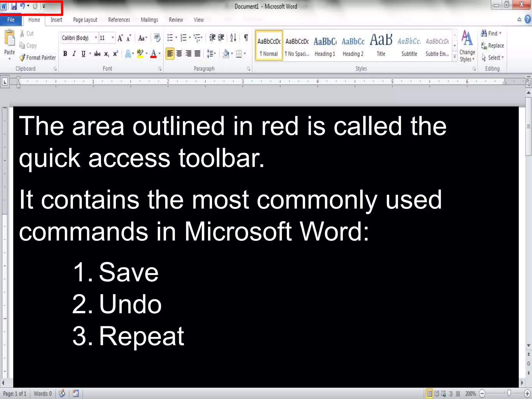The height and width of the screenshot is (399, 532).
Task: Apply the No Spacing style
Action: [297, 46]
